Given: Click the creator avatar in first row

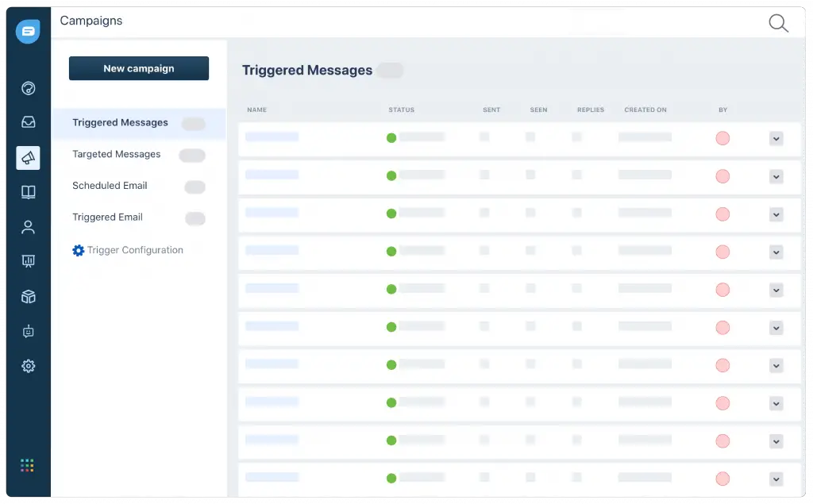Looking at the screenshot, I should (x=722, y=138).
